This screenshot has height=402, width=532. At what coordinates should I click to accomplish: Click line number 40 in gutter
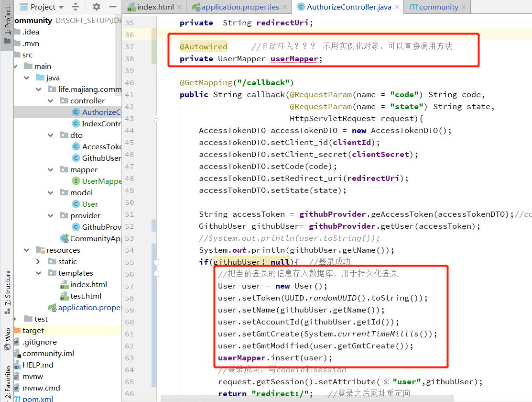129,83
